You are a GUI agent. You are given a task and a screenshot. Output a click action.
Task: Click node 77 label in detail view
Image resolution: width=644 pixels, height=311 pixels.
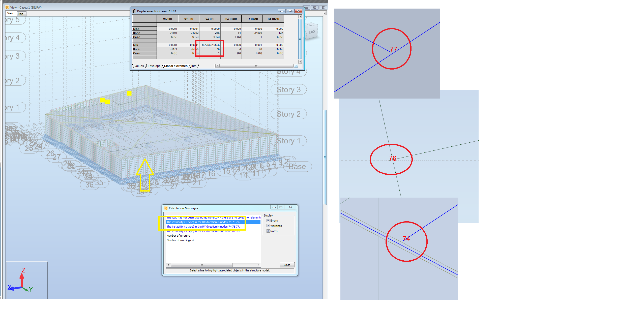393,49
